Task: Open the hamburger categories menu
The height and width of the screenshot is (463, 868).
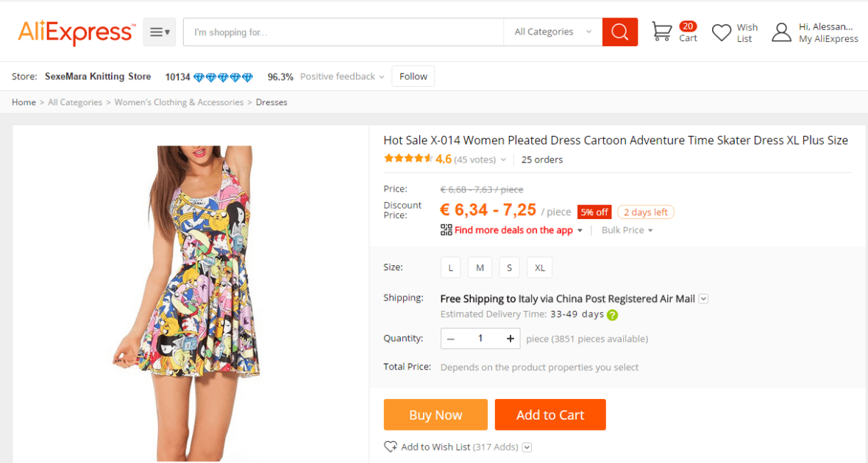Action: pyautogui.click(x=159, y=32)
